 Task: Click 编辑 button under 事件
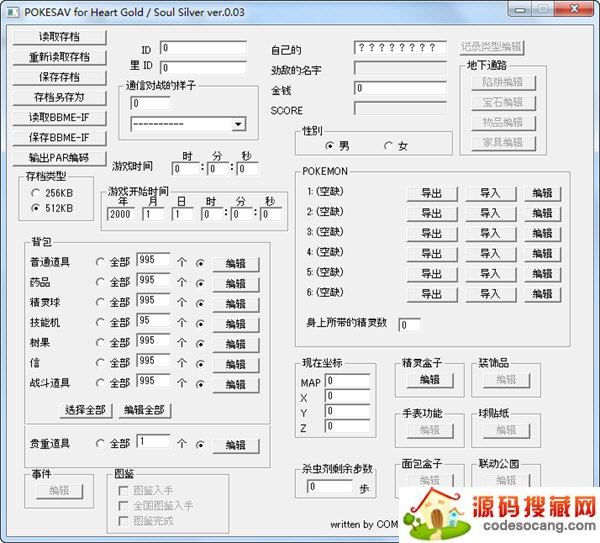59,491
